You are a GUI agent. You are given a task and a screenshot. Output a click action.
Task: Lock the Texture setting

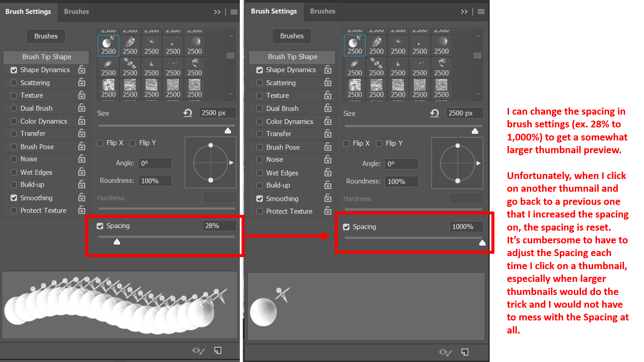pyautogui.click(x=82, y=95)
